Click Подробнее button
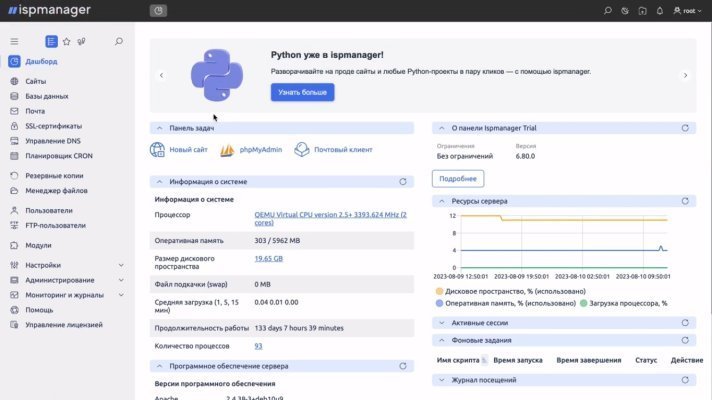712x400 pixels. 458,179
